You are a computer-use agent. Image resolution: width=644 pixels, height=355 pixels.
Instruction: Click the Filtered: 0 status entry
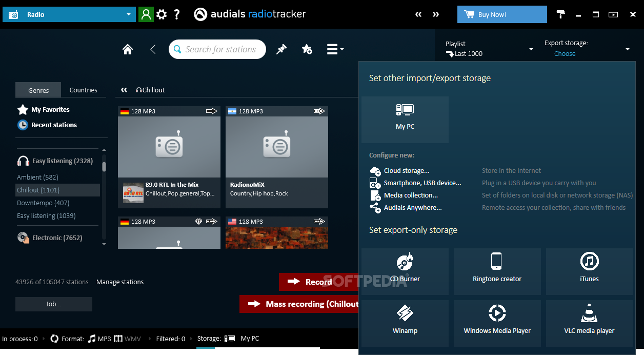[171, 339]
